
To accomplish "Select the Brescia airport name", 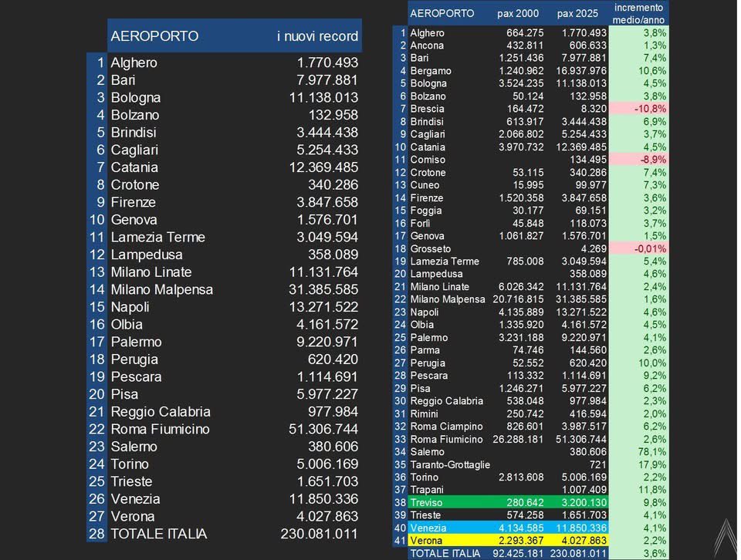I will click(x=427, y=109).
